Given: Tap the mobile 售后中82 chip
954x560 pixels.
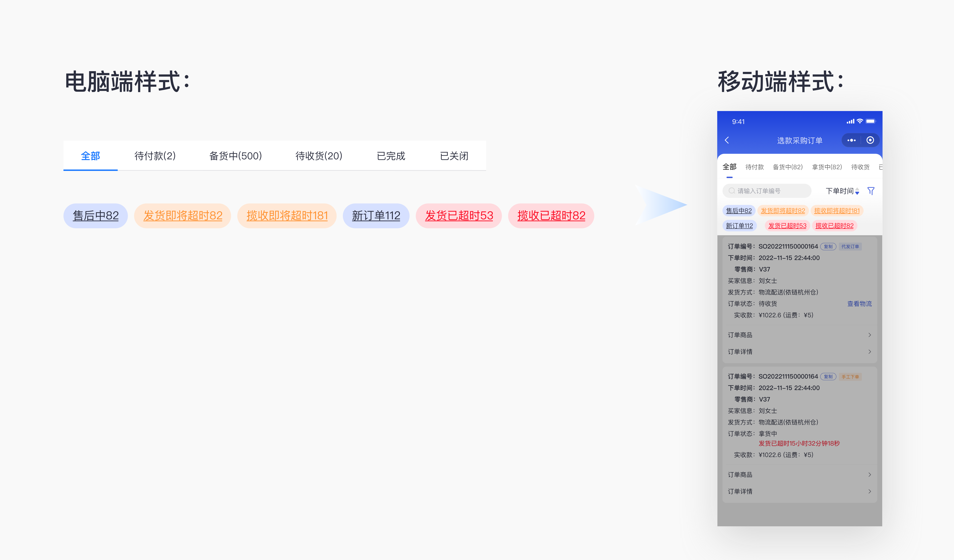Looking at the screenshot, I should [739, 211].
